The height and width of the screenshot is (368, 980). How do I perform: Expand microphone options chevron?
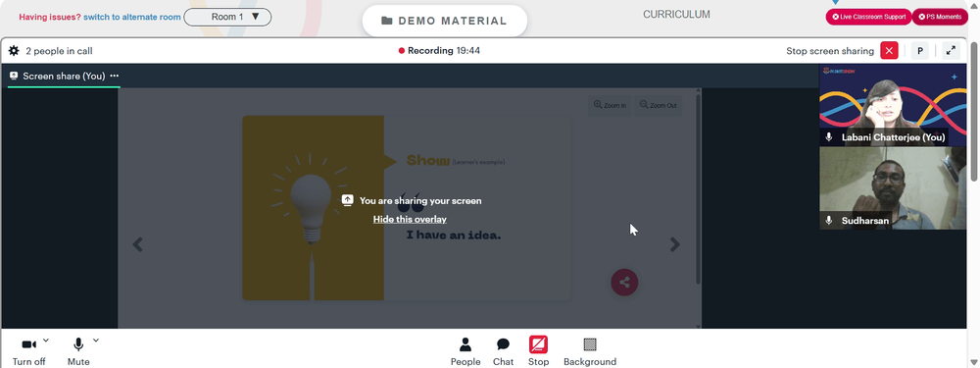96,341
